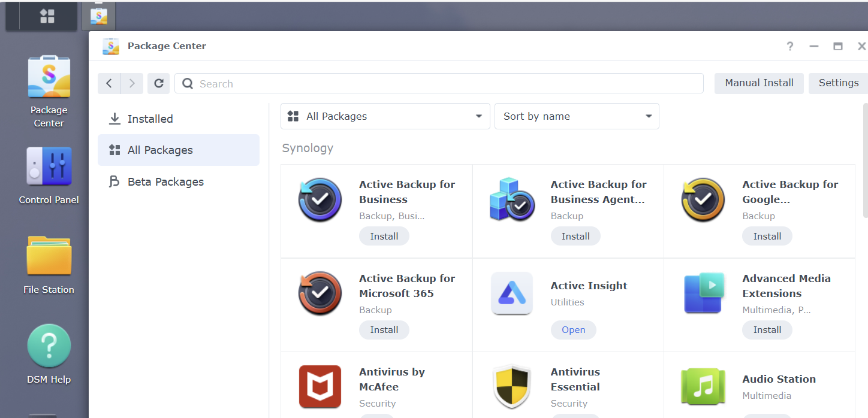Install Active Backup for Google
This screenshot has height=418, width=868.
tap(767, 236)
